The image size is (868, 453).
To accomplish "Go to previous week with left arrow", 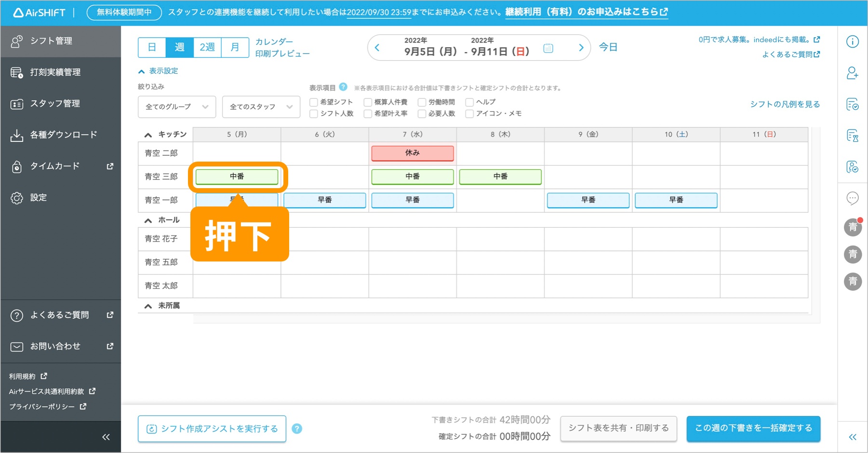I will (x=377, y=48).
